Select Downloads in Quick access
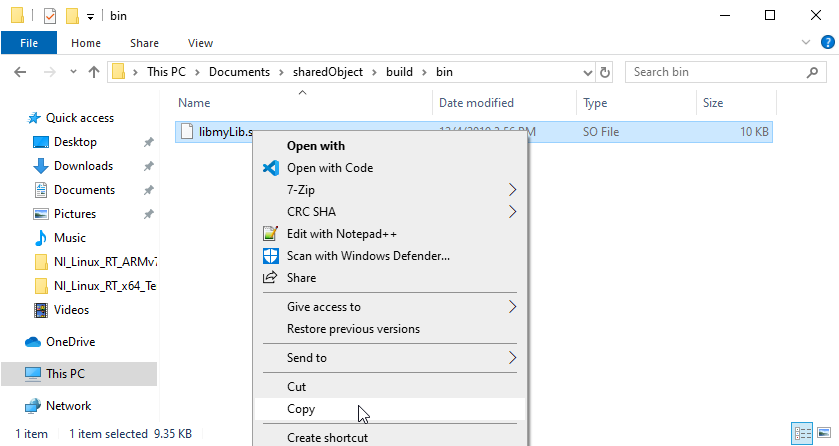Image resolution: width=839 pixels, height=446 pixels. 83,166
